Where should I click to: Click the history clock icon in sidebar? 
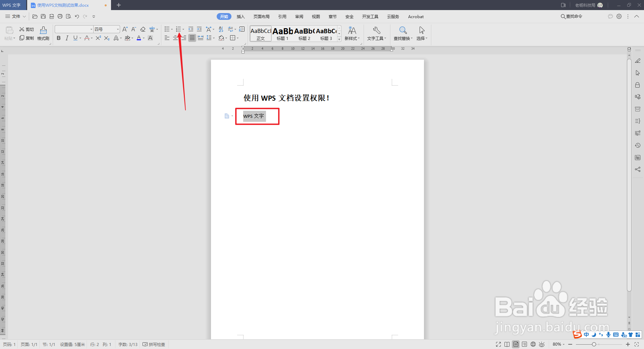click(638, 145)
